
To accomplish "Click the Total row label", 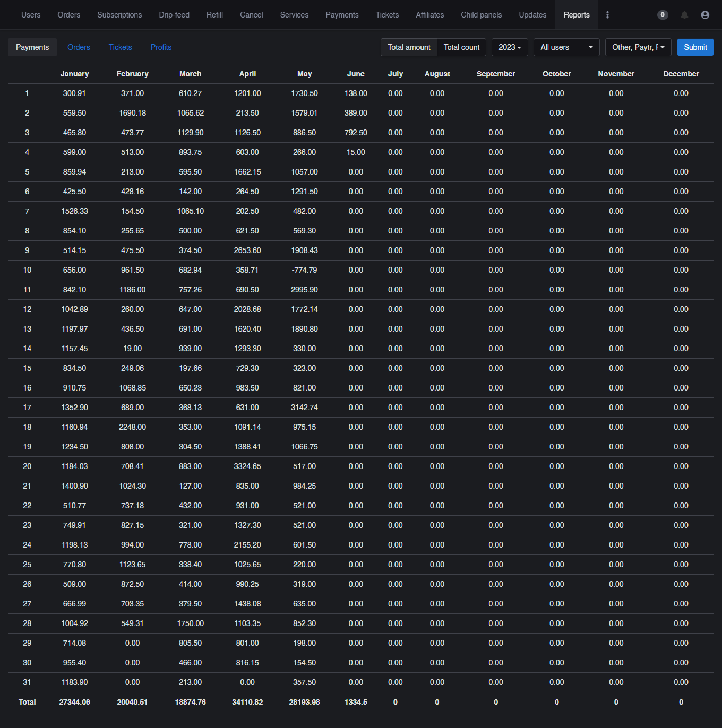I will pos(27,702).
